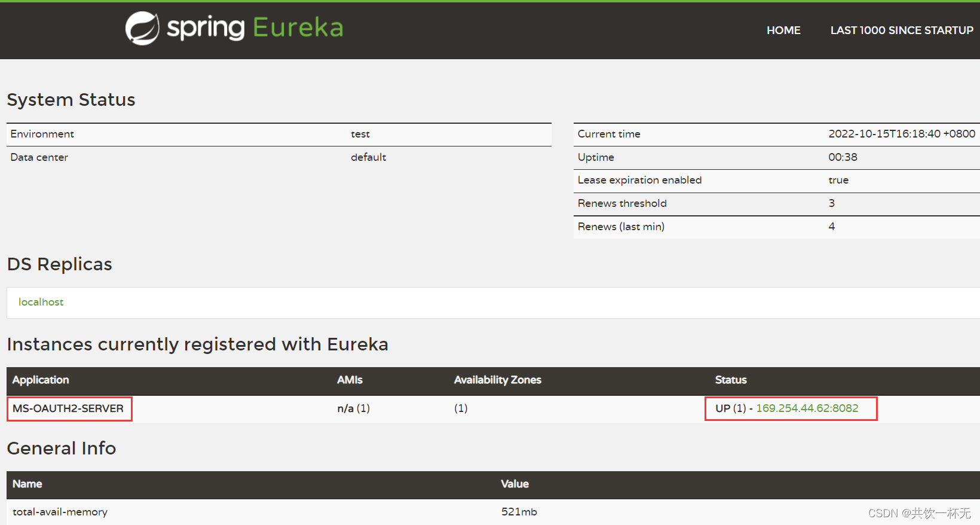Select the uptime value 00:38
The image size is (980, 525).
point(843,157)
